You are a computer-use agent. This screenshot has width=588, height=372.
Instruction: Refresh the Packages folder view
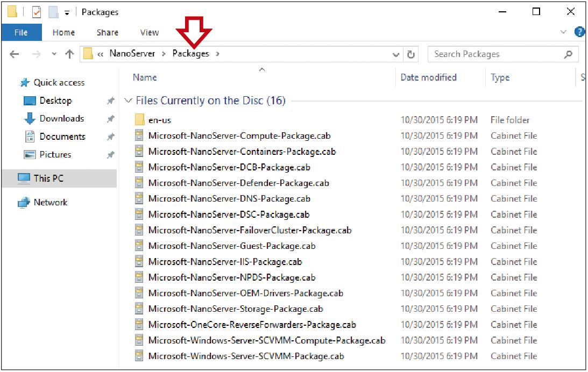point(411,55)
